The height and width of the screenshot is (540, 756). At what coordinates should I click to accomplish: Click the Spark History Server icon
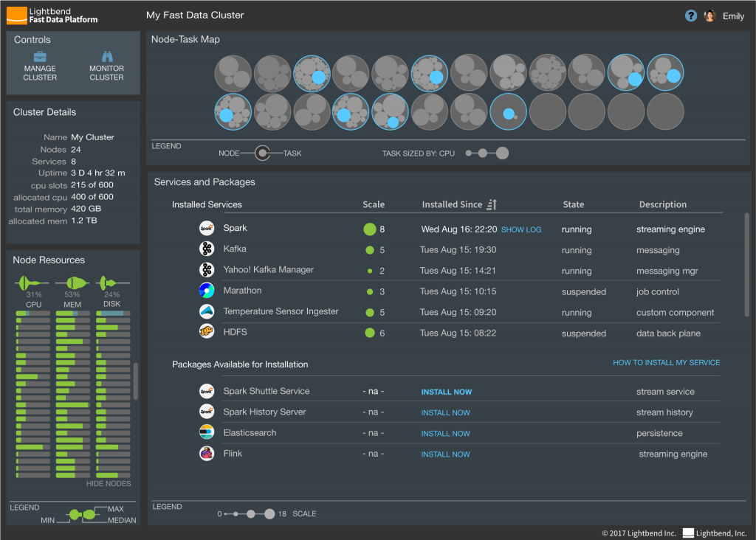pyautogui.click(x=207, y=412)
